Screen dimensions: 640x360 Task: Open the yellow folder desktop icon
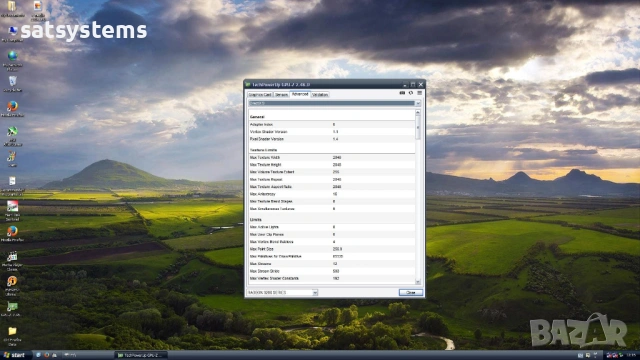(x=12, y=336)
